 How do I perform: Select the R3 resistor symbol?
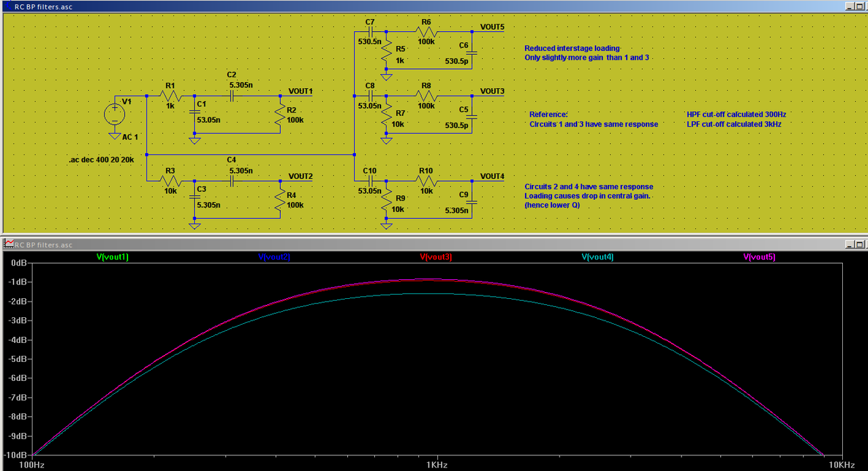coord(170,181)
